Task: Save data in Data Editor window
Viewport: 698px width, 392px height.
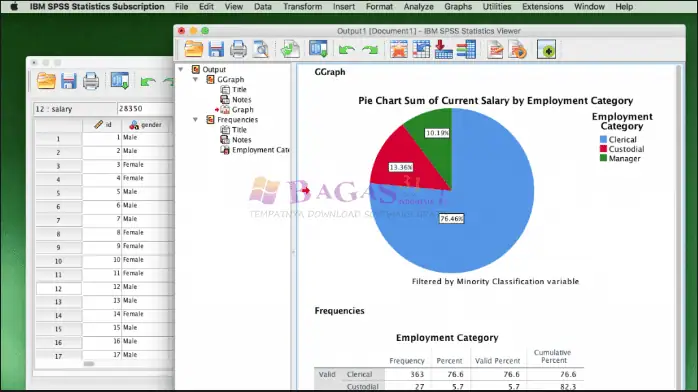Action: point(69,81)
